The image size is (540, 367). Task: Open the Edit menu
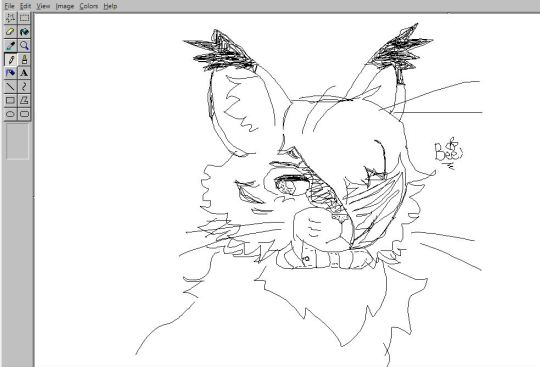(x=25, y=6)
